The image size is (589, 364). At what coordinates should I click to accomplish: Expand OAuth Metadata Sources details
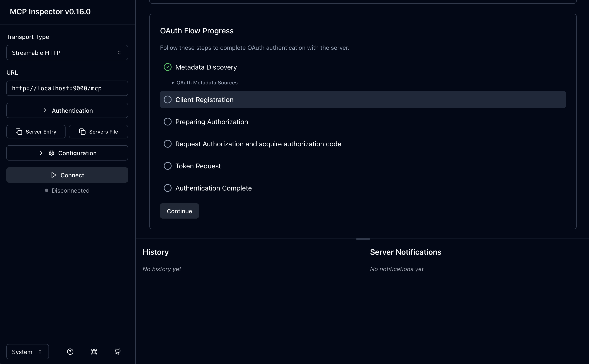(x=205, y=82)
